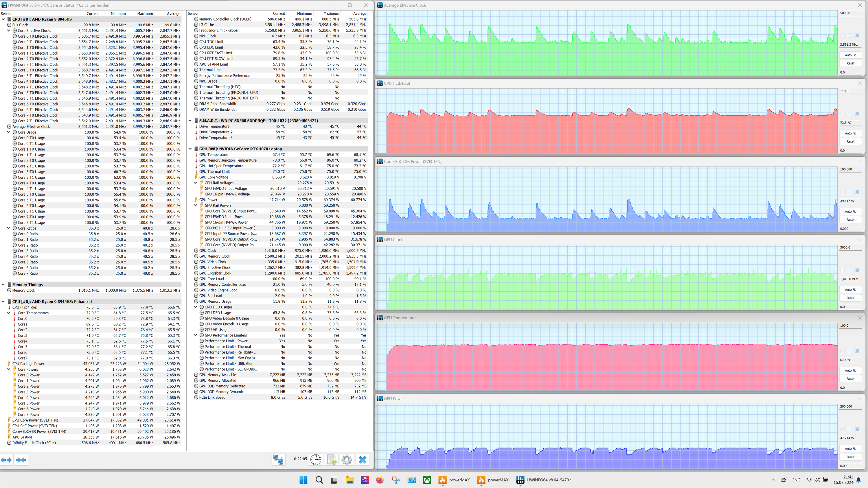Click dark blue swatch in Average Effective Clock graph

tap(857, 36)
